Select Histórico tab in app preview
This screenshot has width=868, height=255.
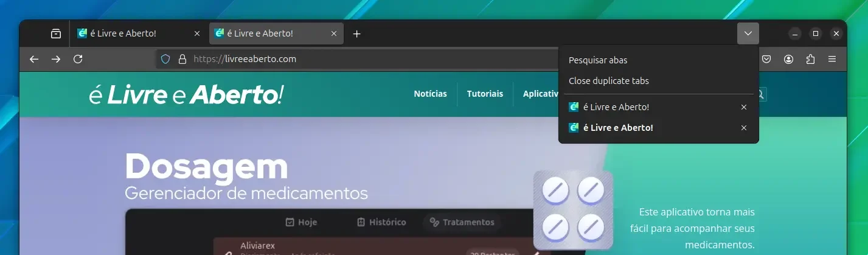[x=381, y=222]
